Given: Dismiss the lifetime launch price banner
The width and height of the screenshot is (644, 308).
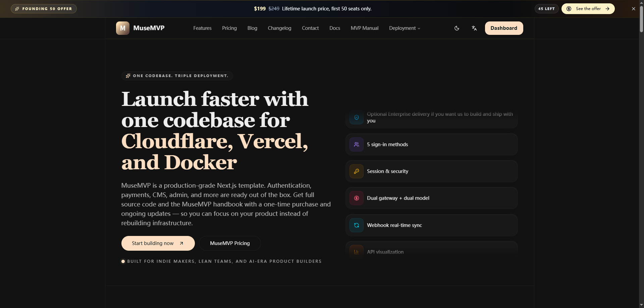Looking at the screenshot, I should coord(634,9).
